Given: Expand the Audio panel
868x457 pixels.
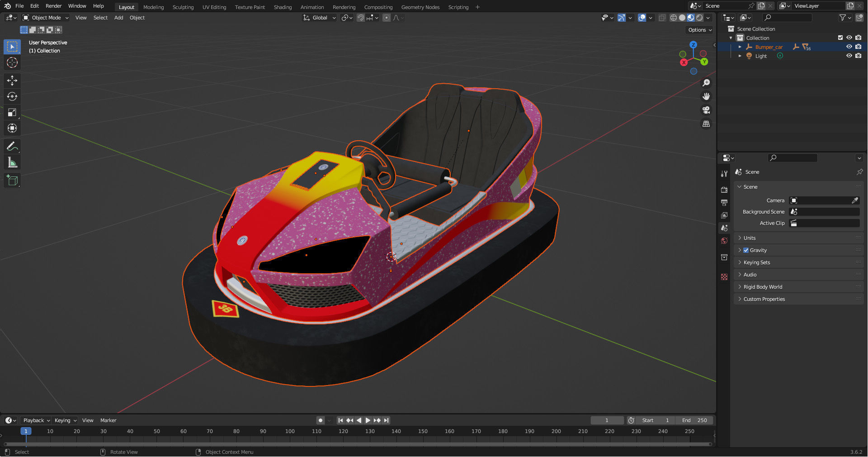Looking at the screenshot, I should tap(798, 275).
